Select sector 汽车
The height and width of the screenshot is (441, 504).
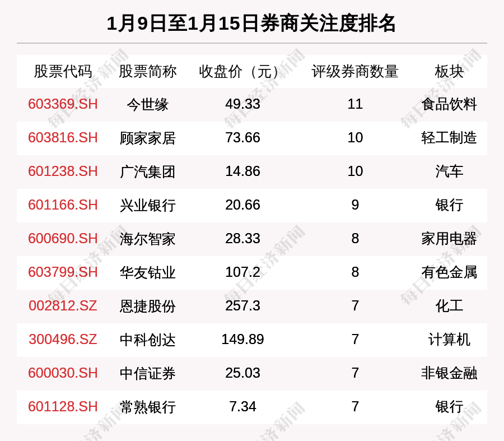pyautogui.click(x=449, y=171)
